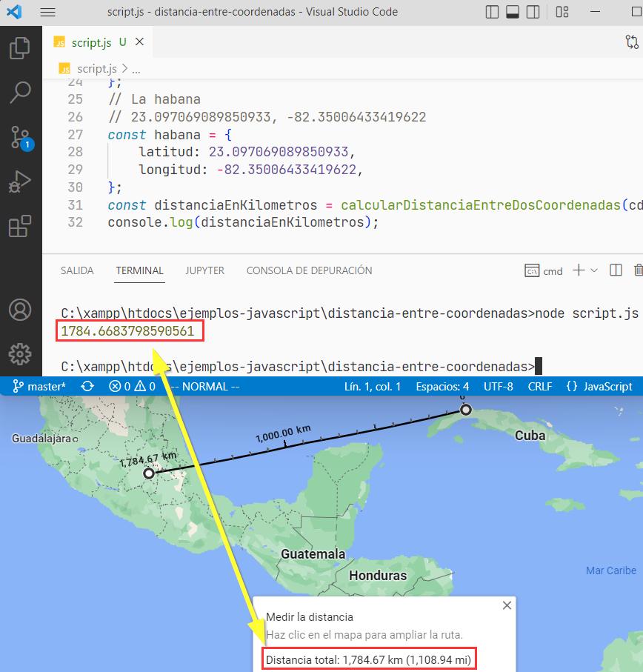This screenshot has width=643, height=672.
Task: Change line endings via CRLF item
Action: tap(540, 387)
